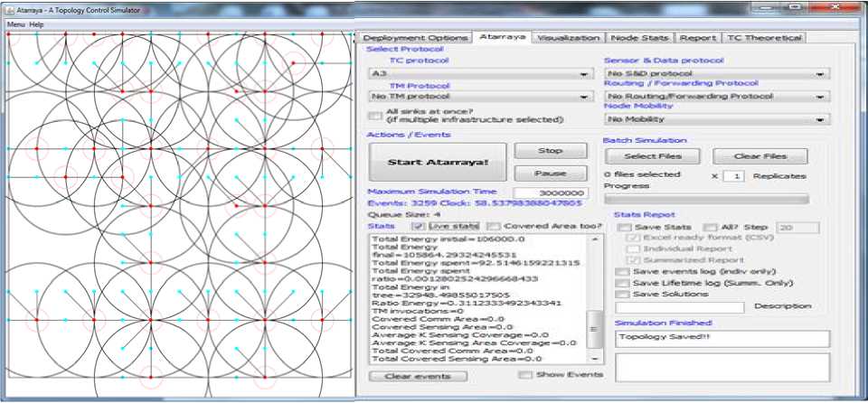Expand the Node Mobility dropdown

tap(716, 118)
